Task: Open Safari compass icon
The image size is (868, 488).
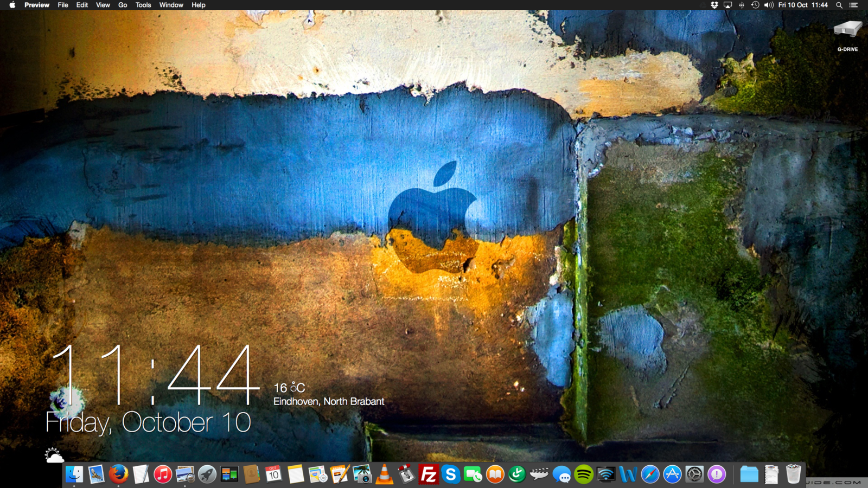Action: 650,474
